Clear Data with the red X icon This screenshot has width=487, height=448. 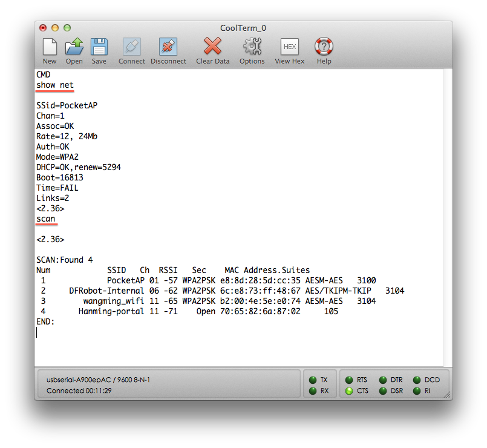(x=213, y=46)
